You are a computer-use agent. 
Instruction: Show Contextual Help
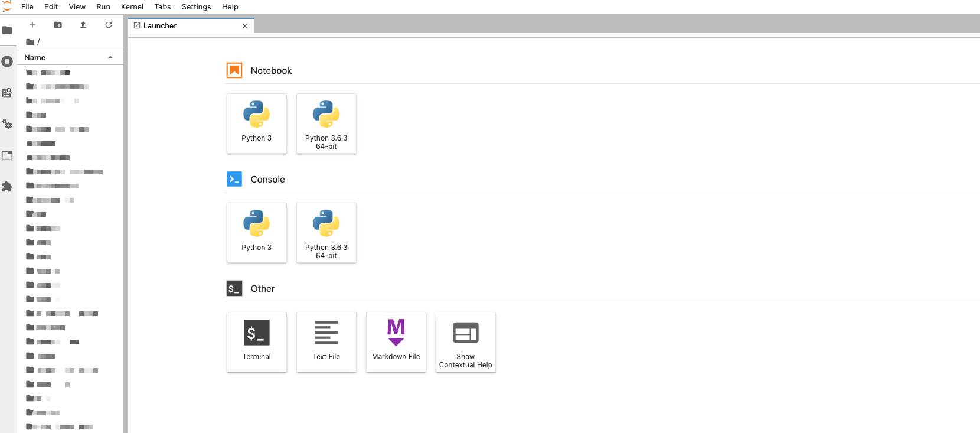point(466,342)
